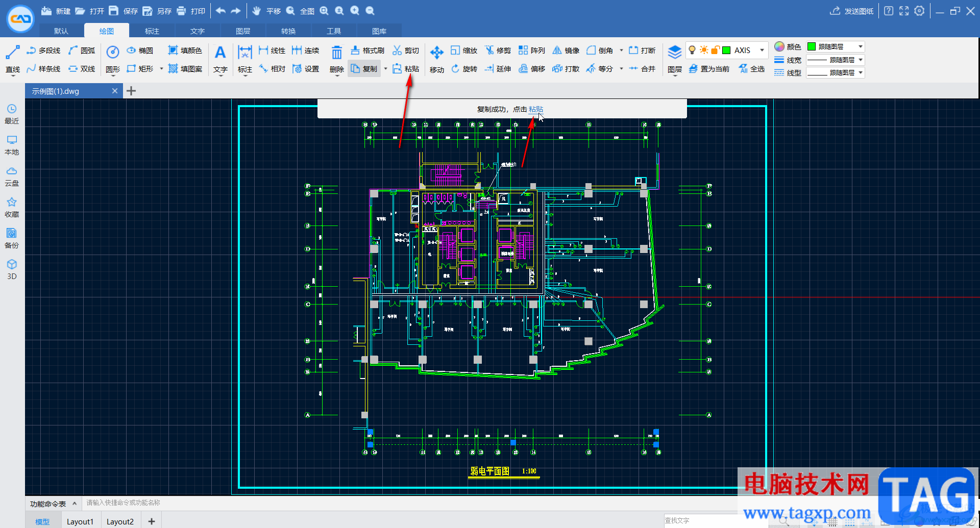The image size is (980, 528).
Task: Pick the 圆弧 arc tool
Action: (82, 51)
